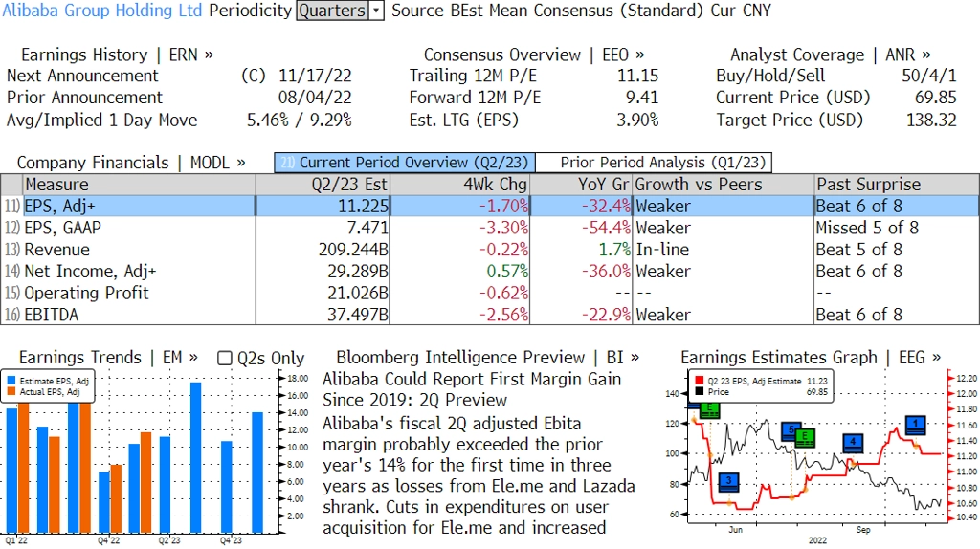Click red Q2 23 EPS estimate legend swatch
980x549 pixels.
(x=699, y=381)
